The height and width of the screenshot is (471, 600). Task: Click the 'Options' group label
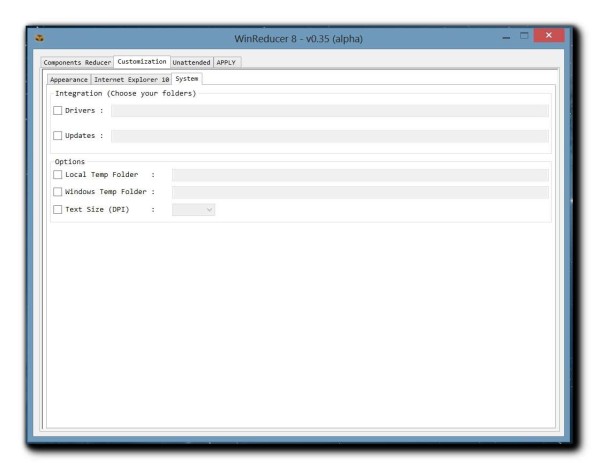pos(70,161)
